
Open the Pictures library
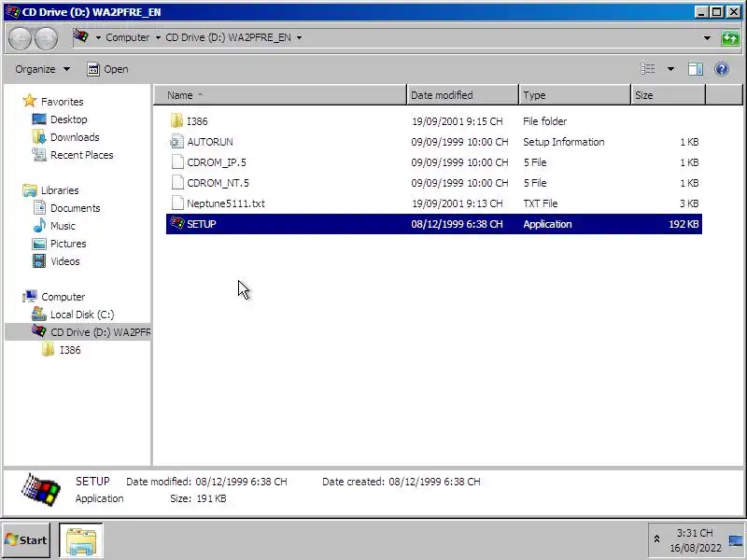[59, 244]
